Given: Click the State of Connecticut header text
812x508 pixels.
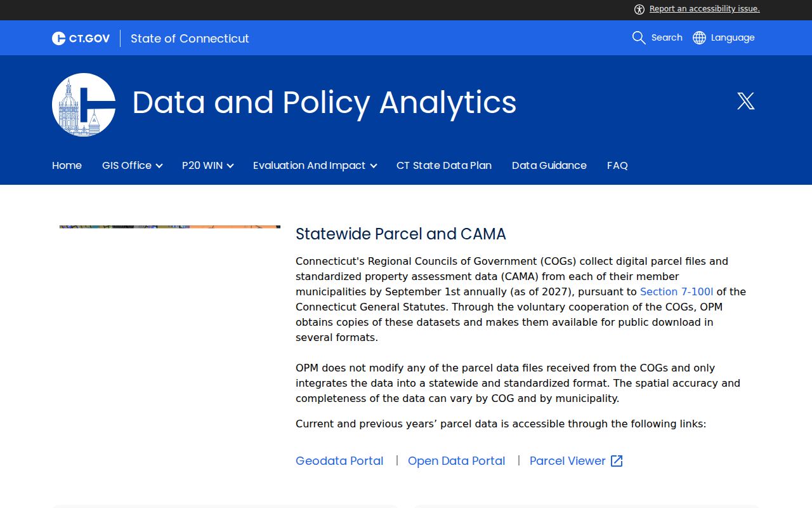Looking at the screenshot, I should click(190, 39).
